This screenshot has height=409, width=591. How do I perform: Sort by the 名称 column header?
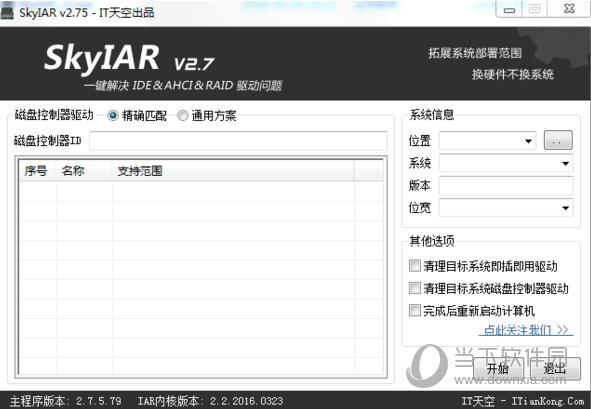point(84,171)
